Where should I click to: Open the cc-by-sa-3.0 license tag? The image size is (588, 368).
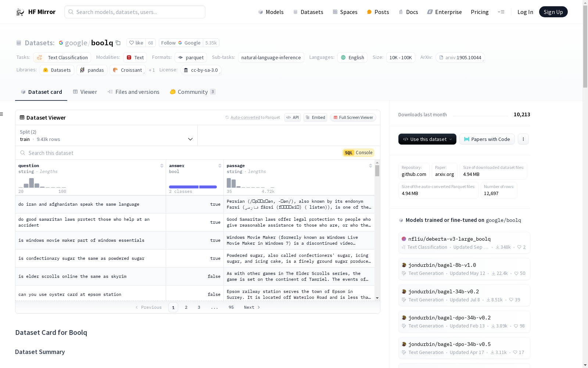click(x=201, y=70)
